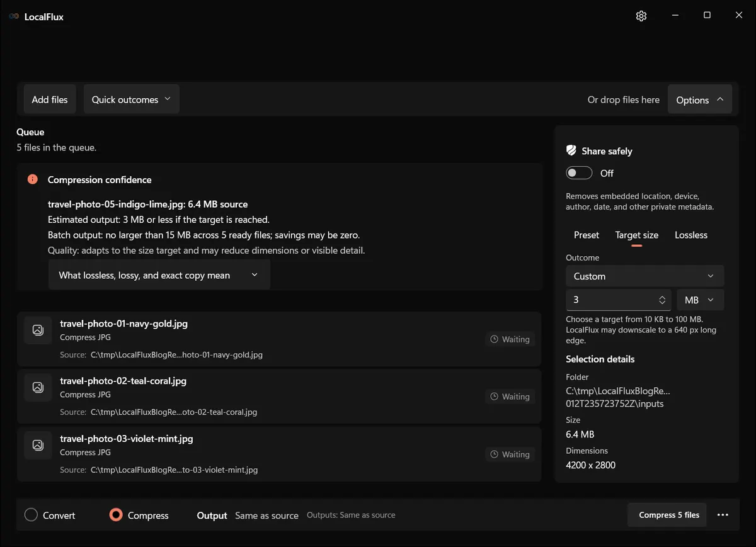This screenshot has width=756, height=547.
Task: Click the 'travel-photo-05-indigo-lime.jpg: 6.4 MB source' line
Action: coord(148,204)
